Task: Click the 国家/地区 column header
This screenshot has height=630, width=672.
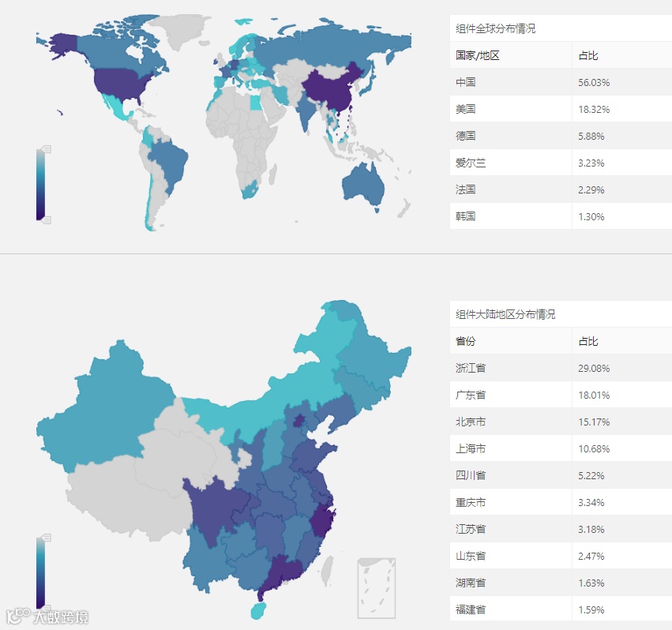Action: point(478,55)
